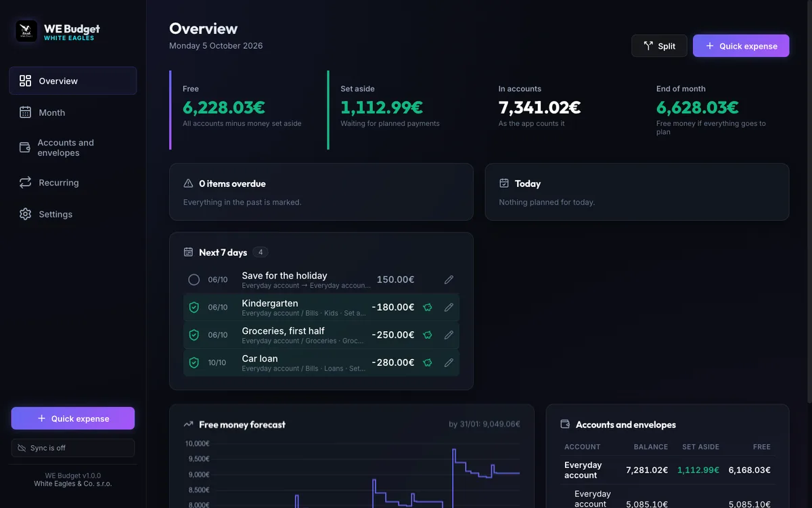This screenshot has width=812, height=508.
Task: Go to Accounts and envelopes section
Action: click(x=73, y=148)
